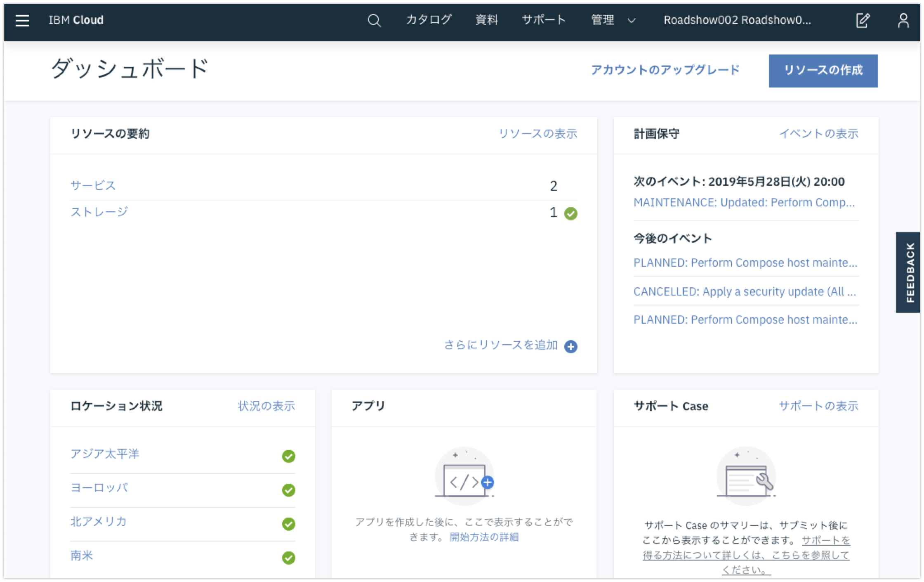Open リソースの表示 link
The image size is (924, 582).
click(x=538, y=133)
